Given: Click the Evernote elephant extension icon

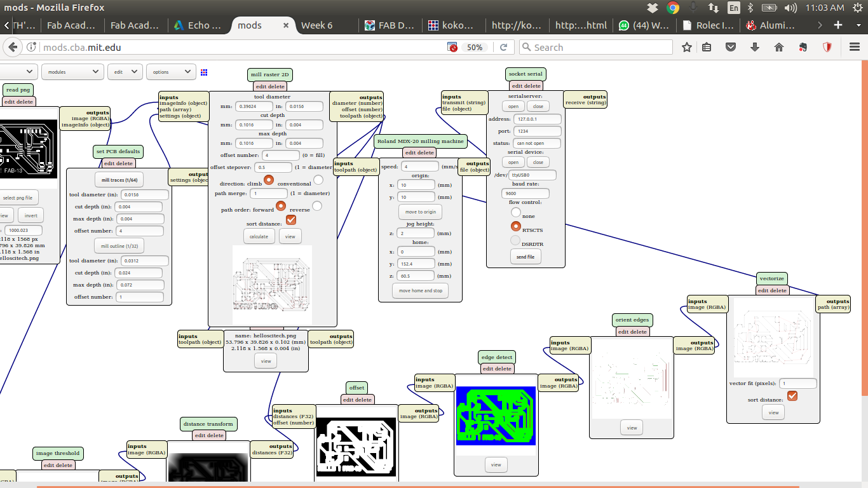Looking at the screenshot, I should [x=803, y=47].
